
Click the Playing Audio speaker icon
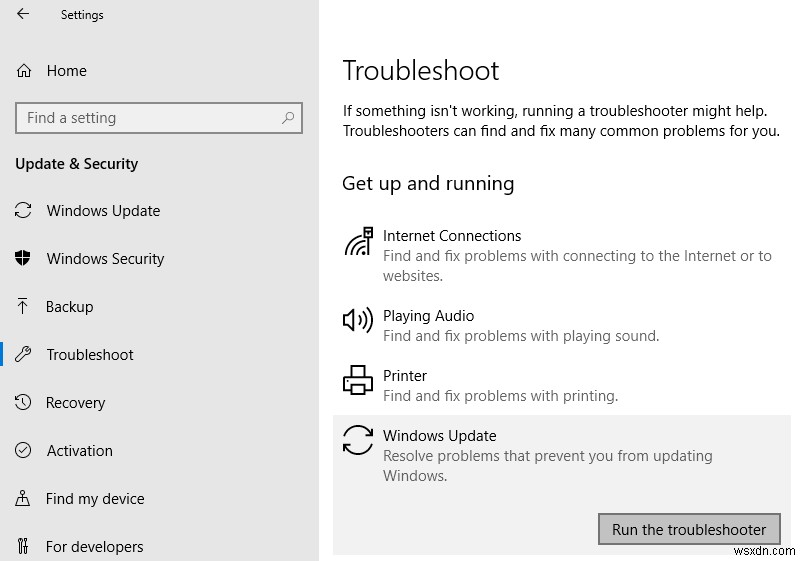358,320
